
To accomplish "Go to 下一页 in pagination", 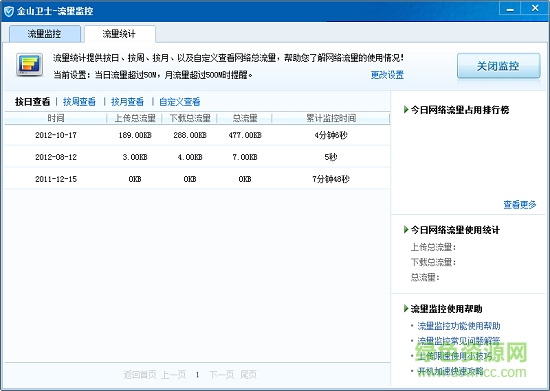I will [x=222, y=375].
